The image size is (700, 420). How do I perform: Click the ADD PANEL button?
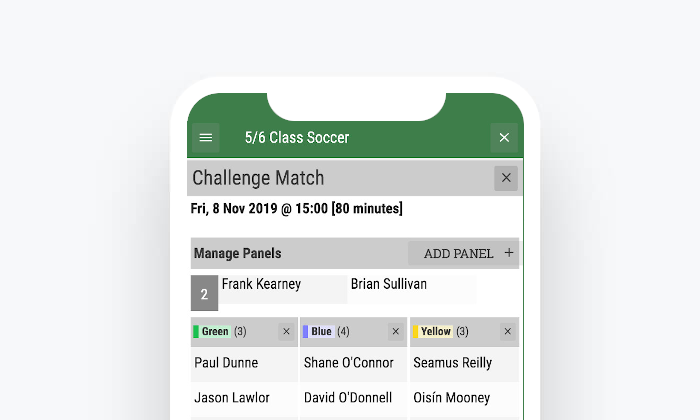pos(464,253)
